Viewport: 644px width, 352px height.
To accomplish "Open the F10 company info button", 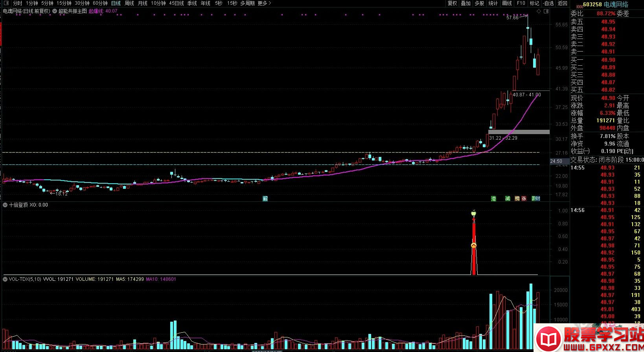I will point(521,3).
